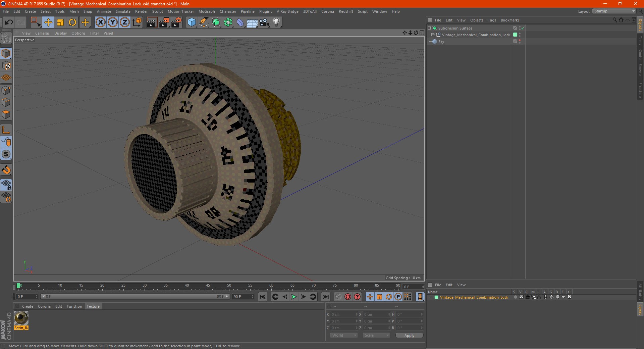Add a Cube primitive object
Viewport: 644px width, 349px height.
click(x=192, y=22)
